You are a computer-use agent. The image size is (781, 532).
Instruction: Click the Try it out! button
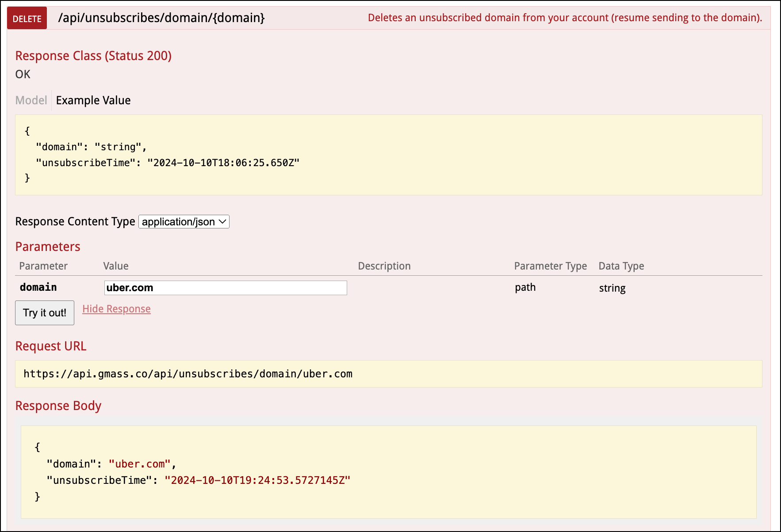[x=45, y=313]
